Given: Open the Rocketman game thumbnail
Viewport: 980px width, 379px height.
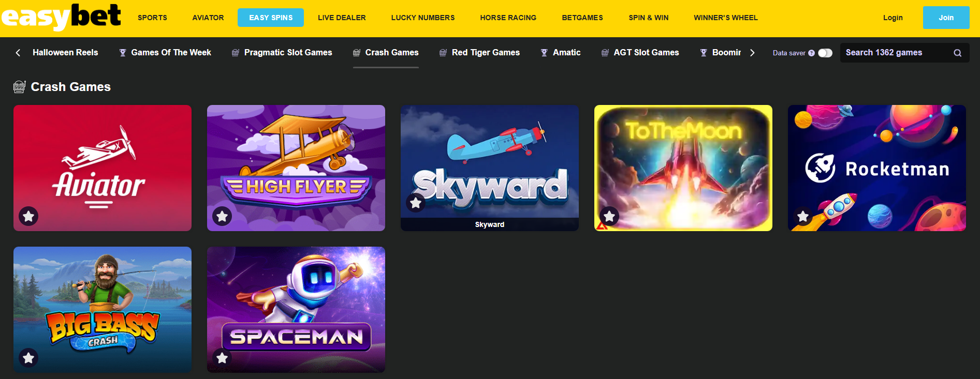Looking at the screenshot, I should coord(876,168).
